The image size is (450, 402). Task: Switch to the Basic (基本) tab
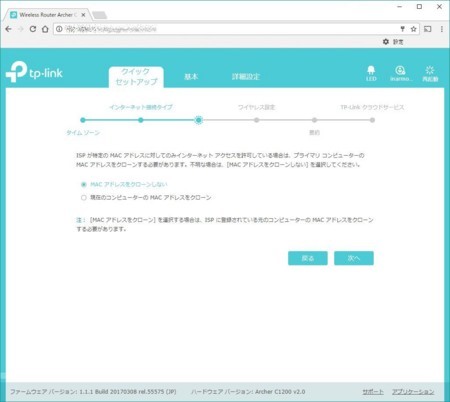191,77
